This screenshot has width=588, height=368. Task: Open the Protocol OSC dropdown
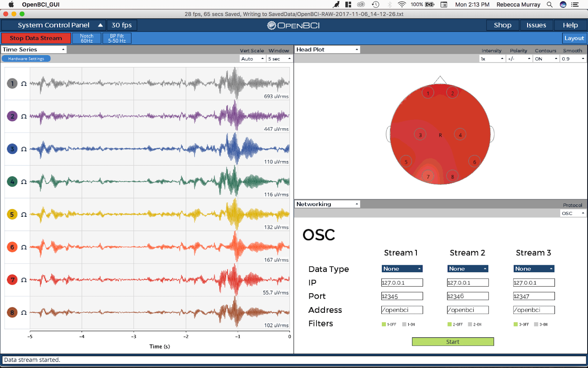573,213
